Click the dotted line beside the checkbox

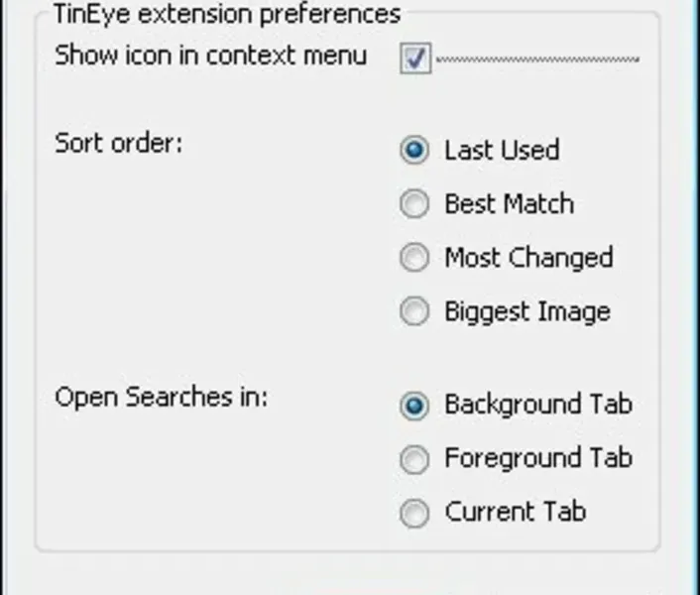coord(537,59)
